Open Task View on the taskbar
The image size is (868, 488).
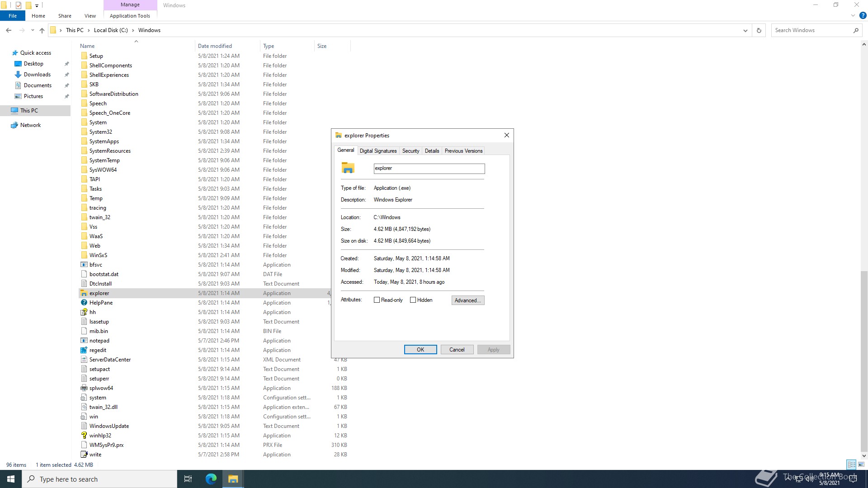(x=188, y=479)
